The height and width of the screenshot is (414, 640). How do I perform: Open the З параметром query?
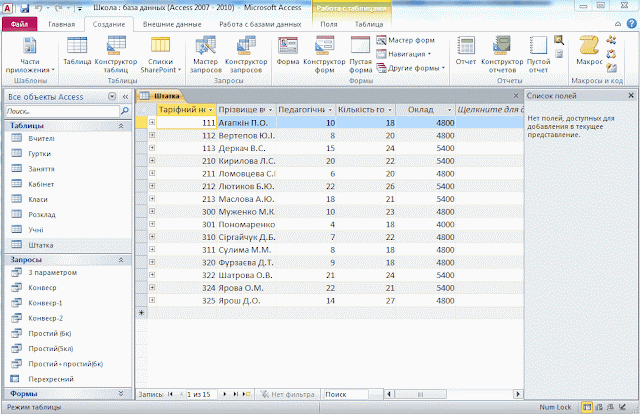click(x=53, y=272)
